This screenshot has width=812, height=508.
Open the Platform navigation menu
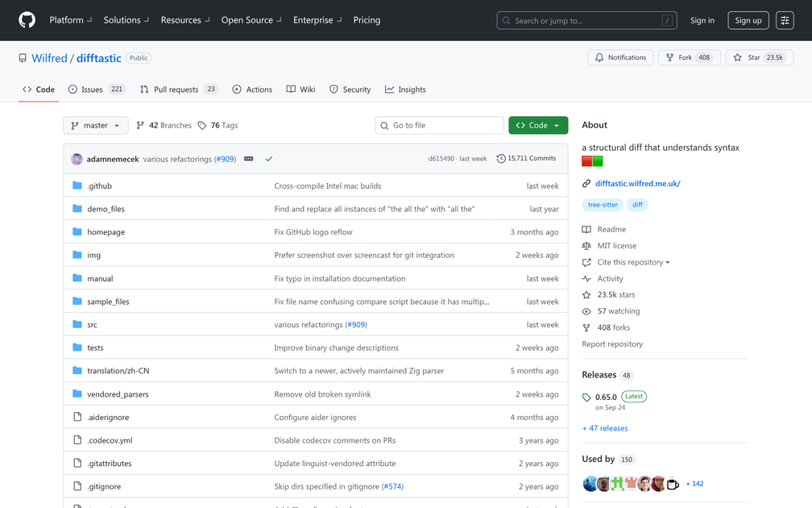tap(70, 20)
